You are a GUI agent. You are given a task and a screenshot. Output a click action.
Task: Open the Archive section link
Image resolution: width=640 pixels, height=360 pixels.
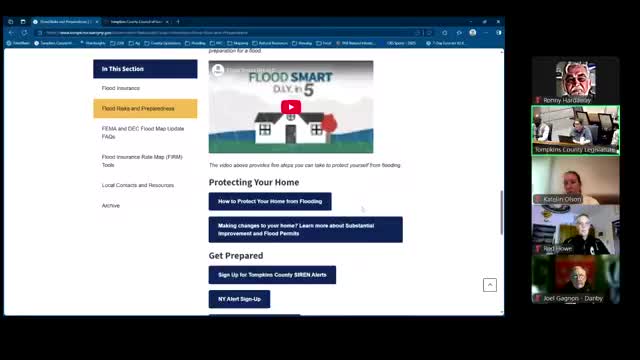(111, 206)
